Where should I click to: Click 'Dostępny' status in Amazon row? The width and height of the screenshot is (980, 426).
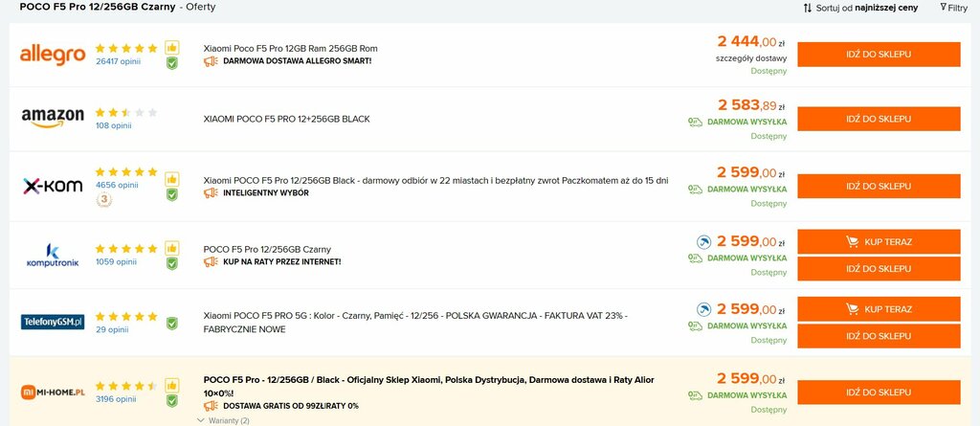tap(768, 136)
